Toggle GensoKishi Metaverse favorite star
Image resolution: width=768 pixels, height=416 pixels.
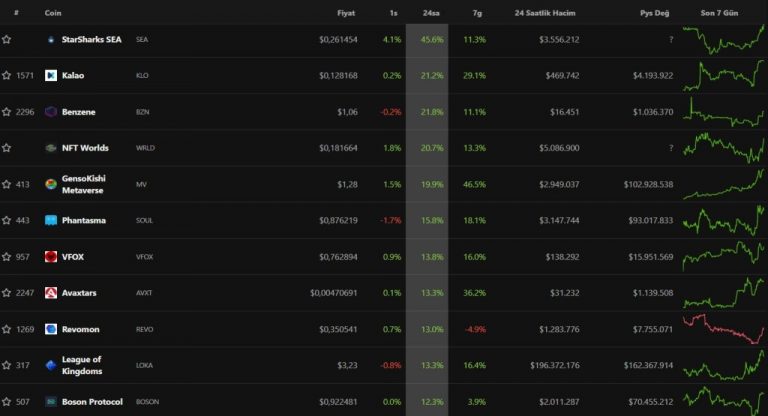[x=6, y=184]
